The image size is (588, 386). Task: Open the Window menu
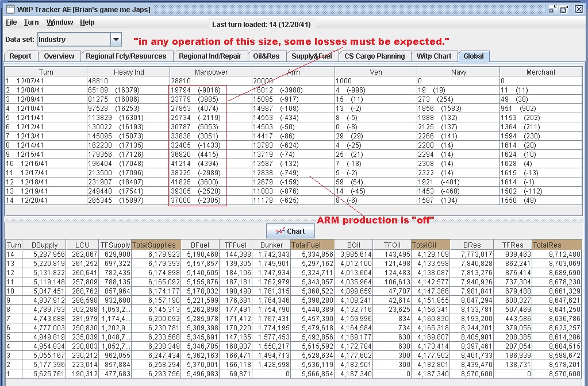click(60, 22)
